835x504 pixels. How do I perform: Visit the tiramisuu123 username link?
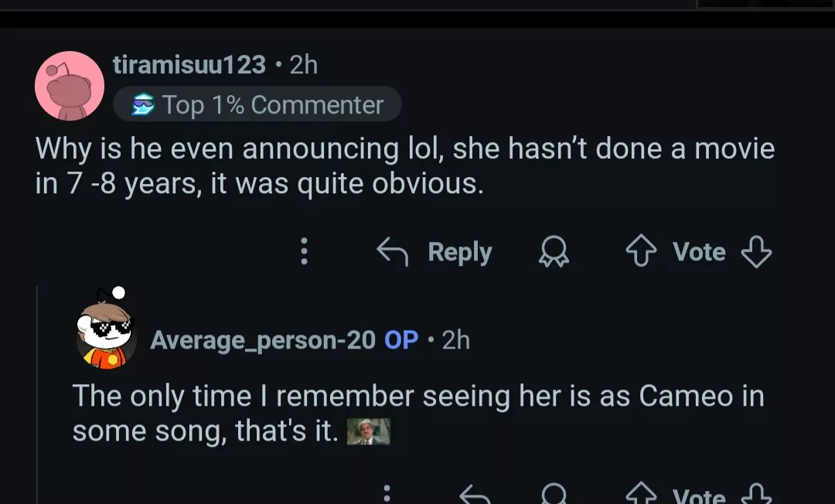pos(189,65)
